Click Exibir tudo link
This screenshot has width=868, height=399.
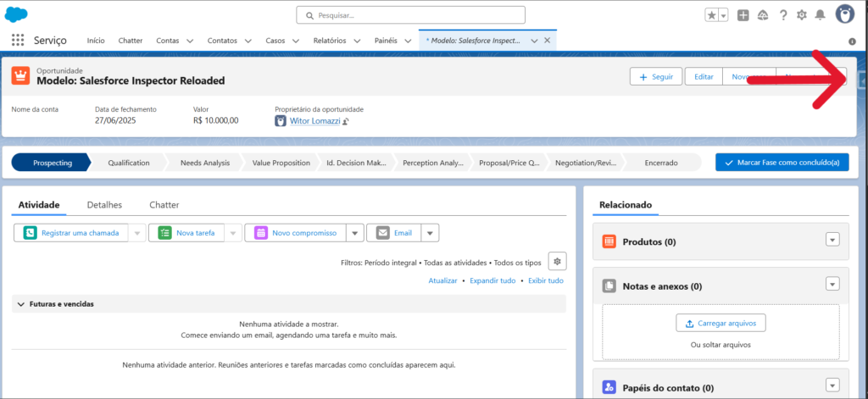(x=546, y=280)
